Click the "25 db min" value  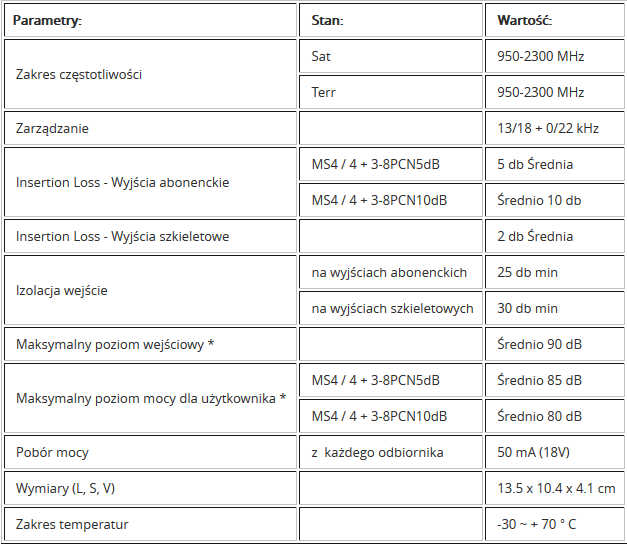[x=527, y=272]
